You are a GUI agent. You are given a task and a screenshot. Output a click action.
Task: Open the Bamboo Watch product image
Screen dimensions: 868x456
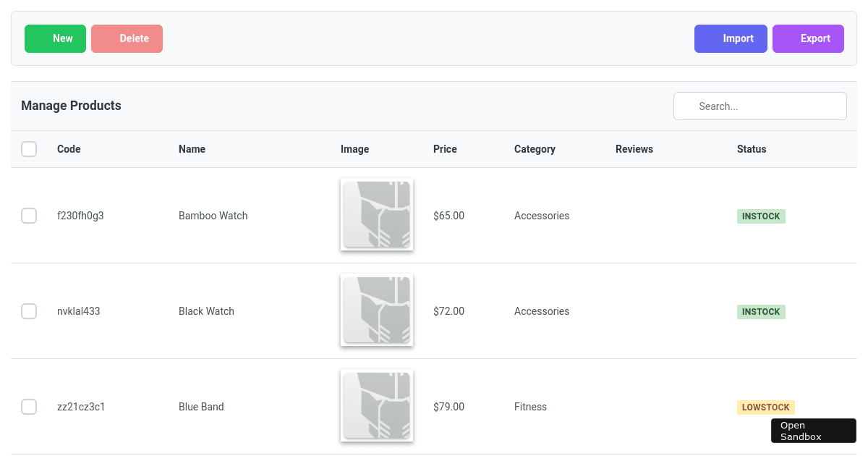(x=377, y=214)
